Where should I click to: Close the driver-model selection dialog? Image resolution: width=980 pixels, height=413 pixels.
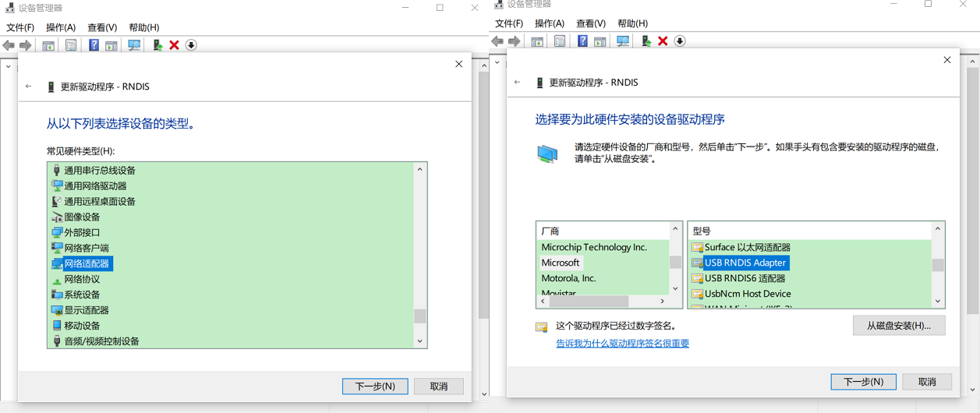coord(947,60)
